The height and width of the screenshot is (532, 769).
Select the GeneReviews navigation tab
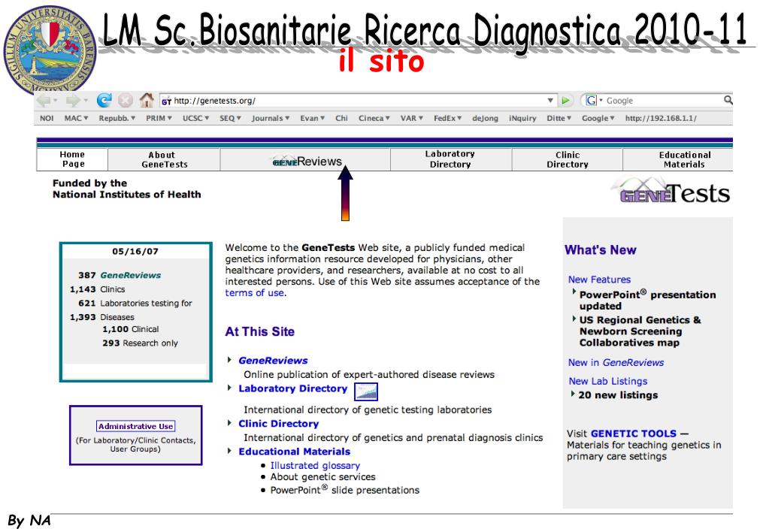pyautogui.click(x=305, y=159)
